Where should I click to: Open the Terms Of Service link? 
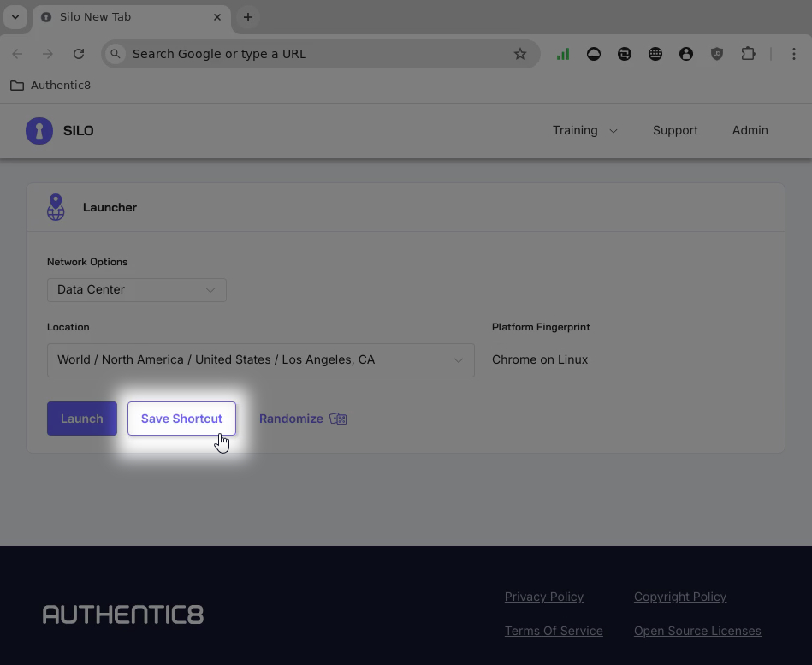554,631
